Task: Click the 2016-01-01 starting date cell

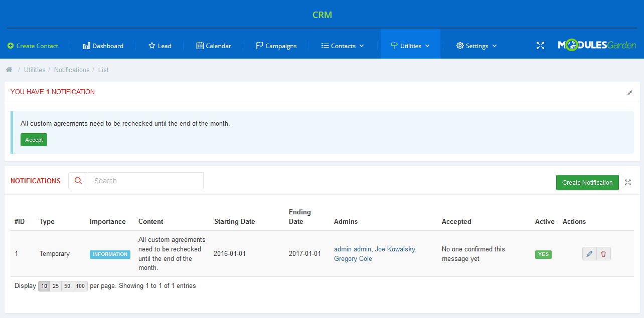Action: coord(230,254)
